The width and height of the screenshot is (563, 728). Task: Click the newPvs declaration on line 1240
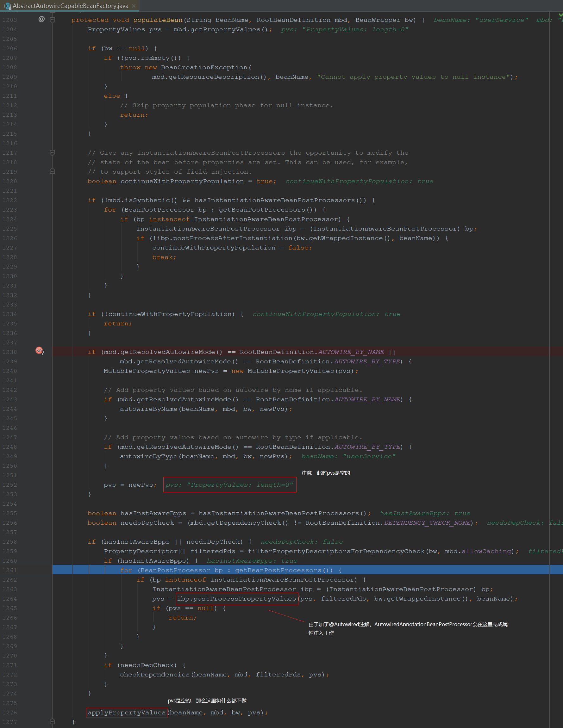[x=206, y=371]
